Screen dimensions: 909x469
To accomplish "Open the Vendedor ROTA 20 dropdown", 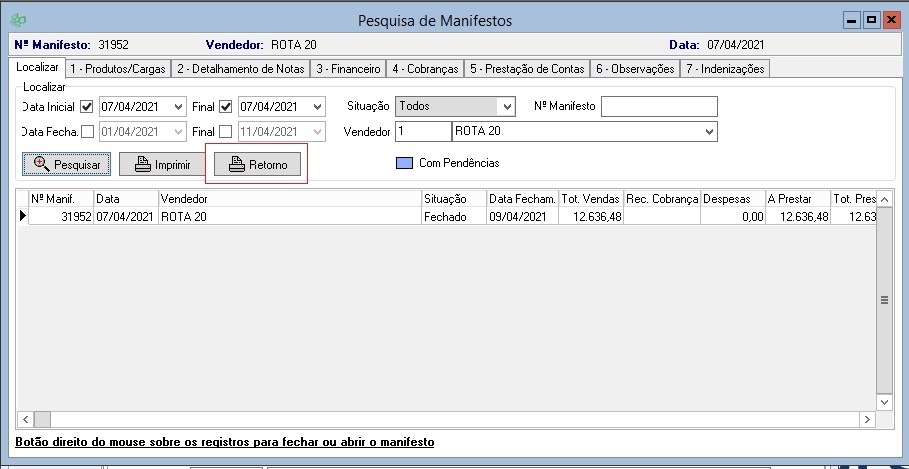I will (710, 131).
